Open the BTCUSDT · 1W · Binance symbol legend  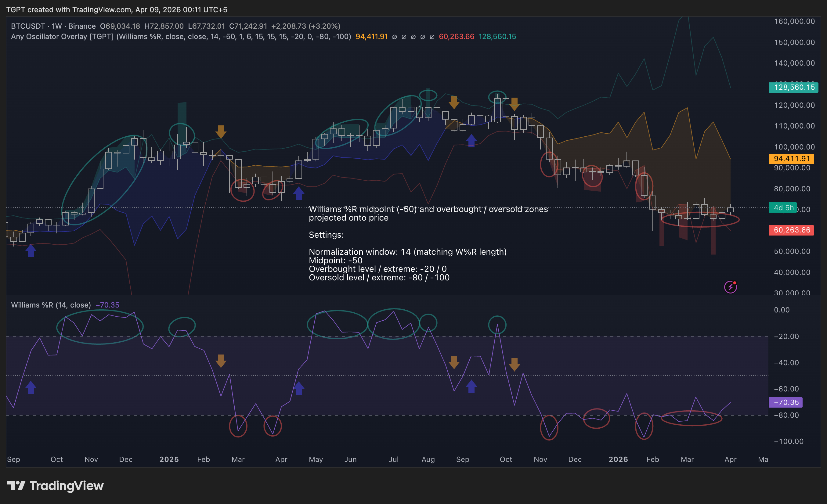pos(53,26)
